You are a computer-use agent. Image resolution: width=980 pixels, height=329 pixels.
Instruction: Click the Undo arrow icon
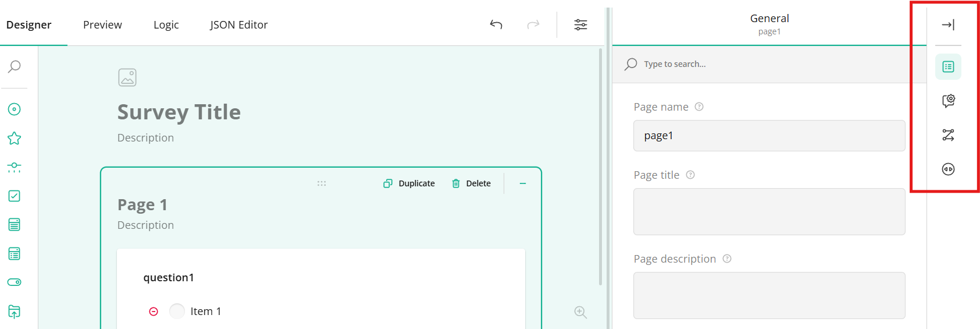coord(496,24)
